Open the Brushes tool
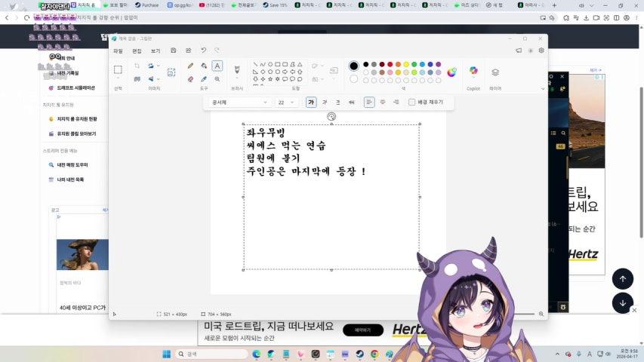Viewport: 644px width, 362px height. pyautogui.click(x=237, y=69)
